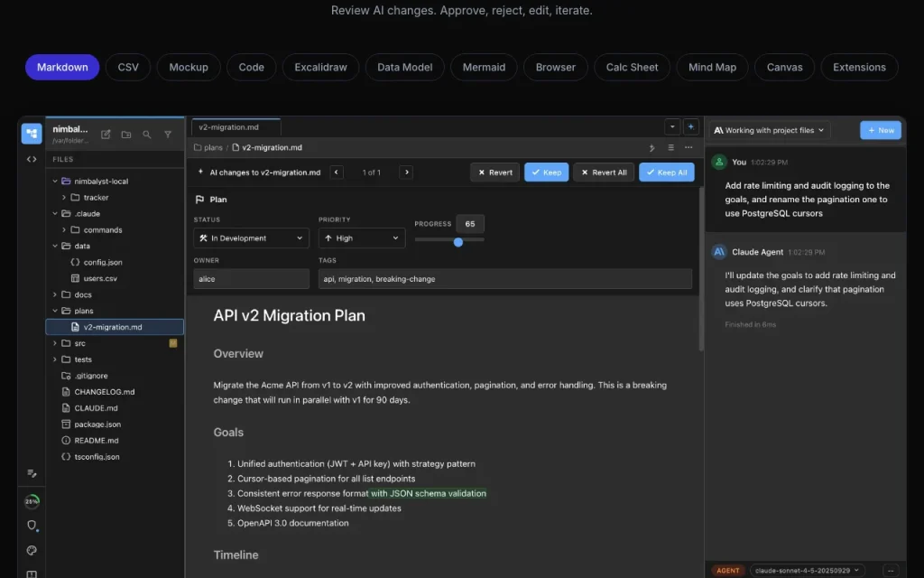This screenshot has height=578, width=924.
Task: Select the Mind Map tab
Action: coord(713,67)
